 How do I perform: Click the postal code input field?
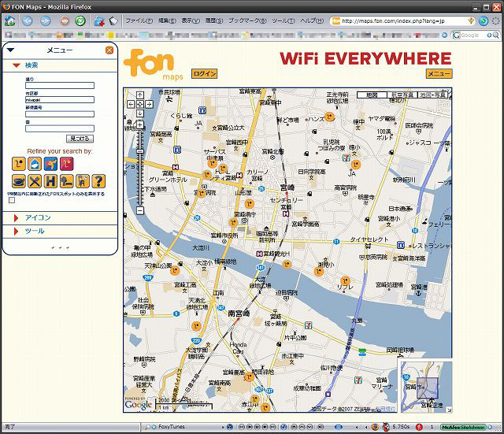(60, 114)
